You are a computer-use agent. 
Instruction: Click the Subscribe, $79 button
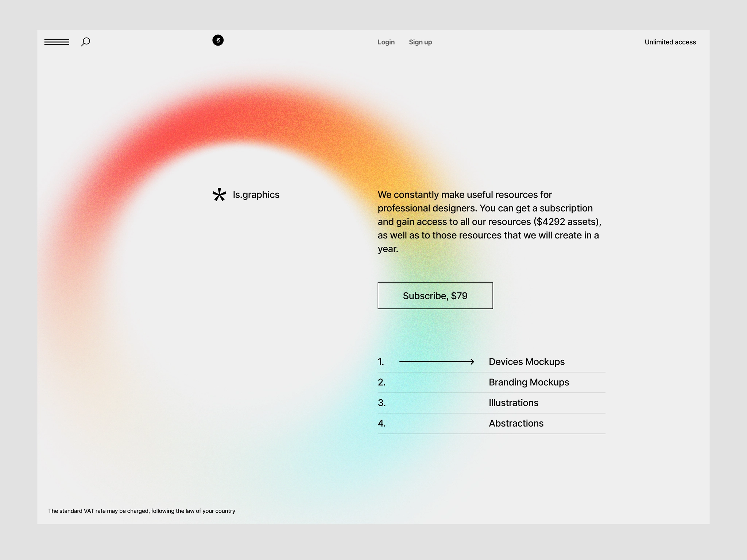pyautogui.click(x=435, y=296)
